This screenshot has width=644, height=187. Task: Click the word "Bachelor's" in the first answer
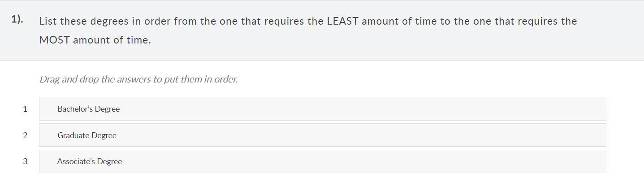(75, 109)
